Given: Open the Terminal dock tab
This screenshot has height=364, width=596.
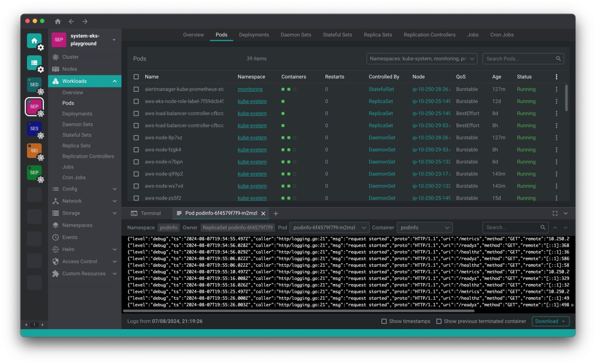Looking at the screenshot, I should [x=146, y=213].
